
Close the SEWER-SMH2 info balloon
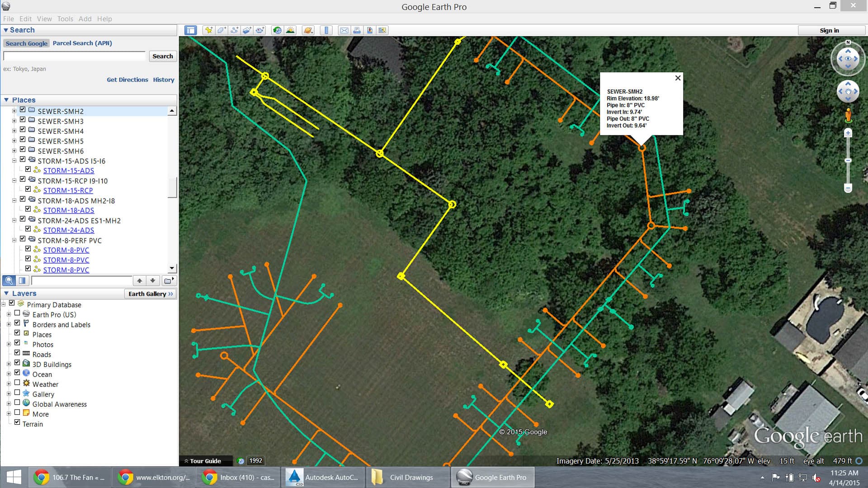click(x=678, y=78)
